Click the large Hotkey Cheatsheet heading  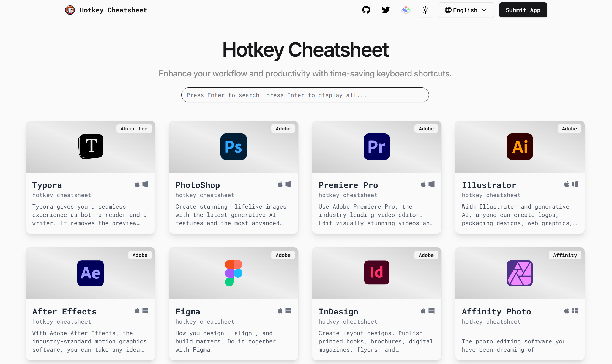click(x=305, y=50)
